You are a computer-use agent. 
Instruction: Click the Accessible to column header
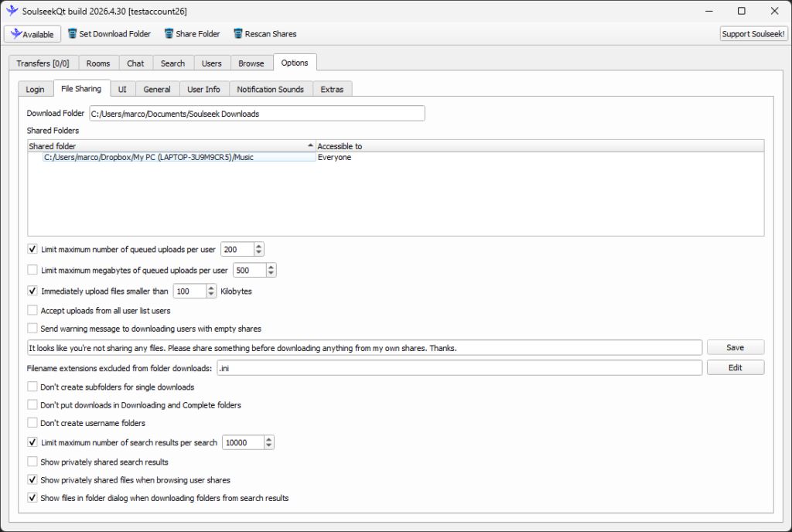[x=540, y=146]
